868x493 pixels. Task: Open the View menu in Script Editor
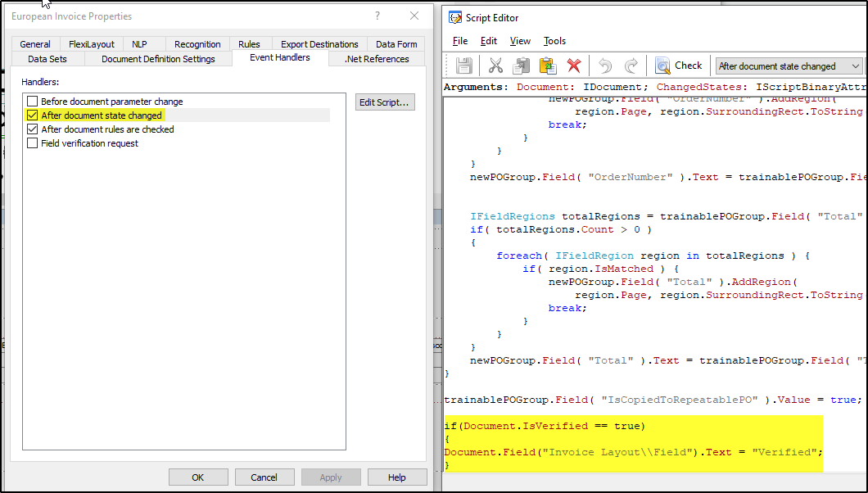[x=520, y=41]
